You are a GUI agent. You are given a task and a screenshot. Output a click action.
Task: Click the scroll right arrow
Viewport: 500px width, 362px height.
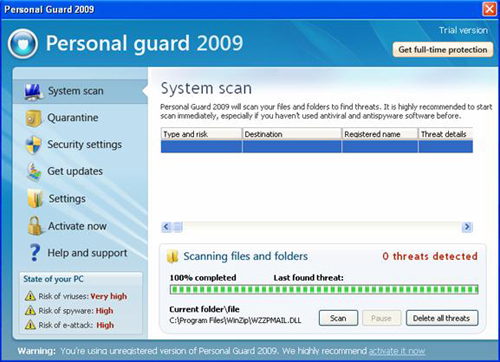(467, 227)
